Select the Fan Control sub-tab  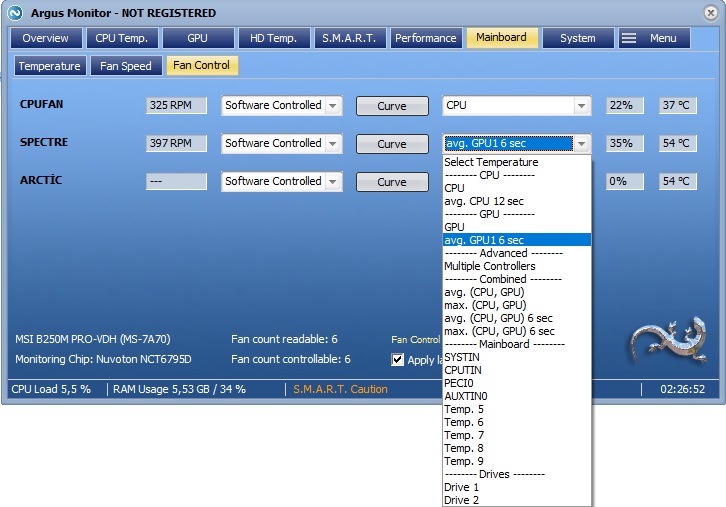[x=202, y=65]
